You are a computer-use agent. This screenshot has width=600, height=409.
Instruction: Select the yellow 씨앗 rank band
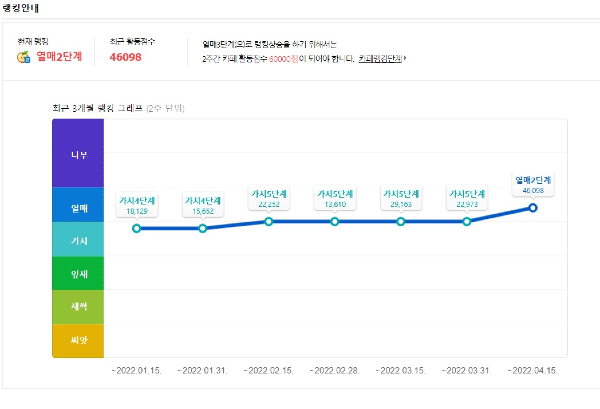point(78,341)
